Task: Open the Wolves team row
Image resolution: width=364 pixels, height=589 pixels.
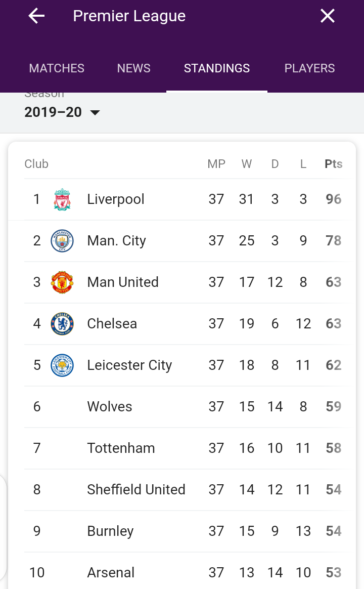Action: pos(110,407)
